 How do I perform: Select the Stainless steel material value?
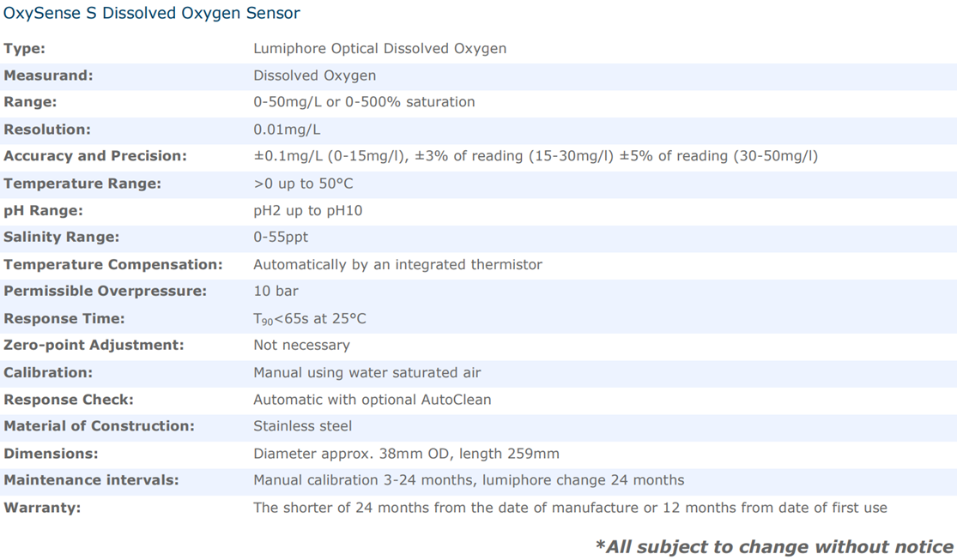tap(303, 426)
